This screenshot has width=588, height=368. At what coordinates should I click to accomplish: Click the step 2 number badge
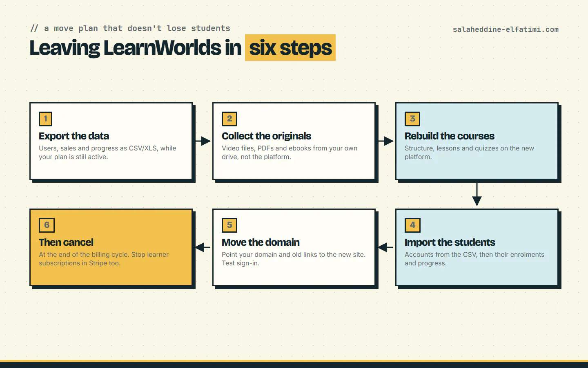229,119
